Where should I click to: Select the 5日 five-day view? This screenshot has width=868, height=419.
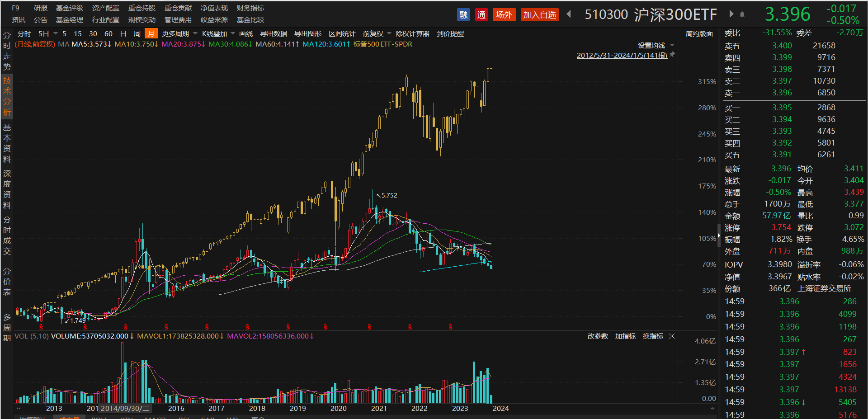pos(44,34)
